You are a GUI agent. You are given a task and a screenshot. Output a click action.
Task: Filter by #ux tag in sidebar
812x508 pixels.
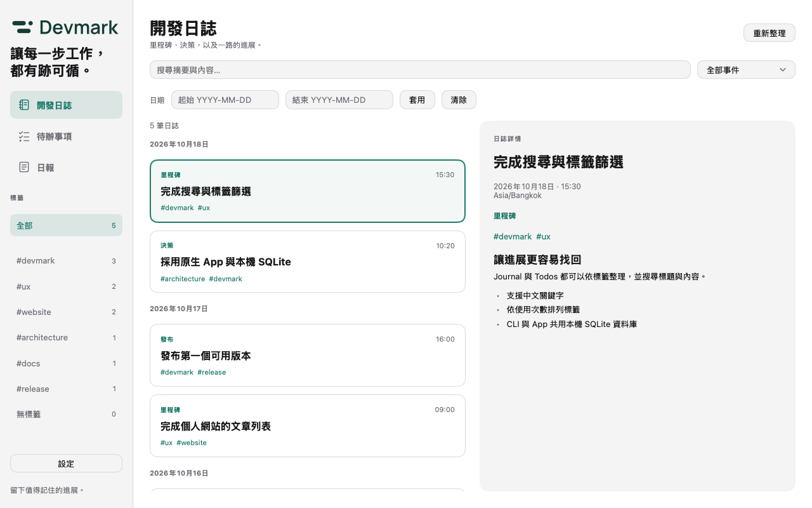[x=66, y=286]
